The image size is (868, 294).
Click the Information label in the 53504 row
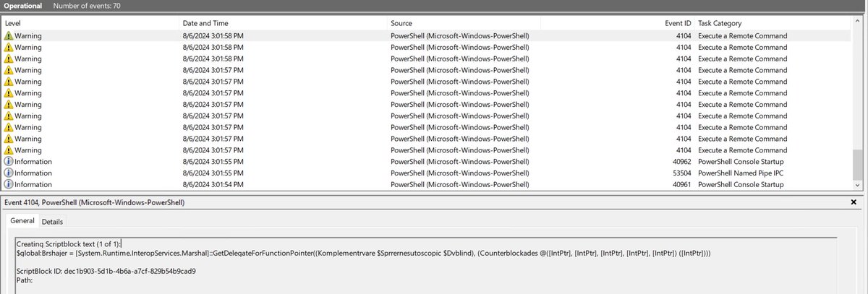tap(33, 173)
